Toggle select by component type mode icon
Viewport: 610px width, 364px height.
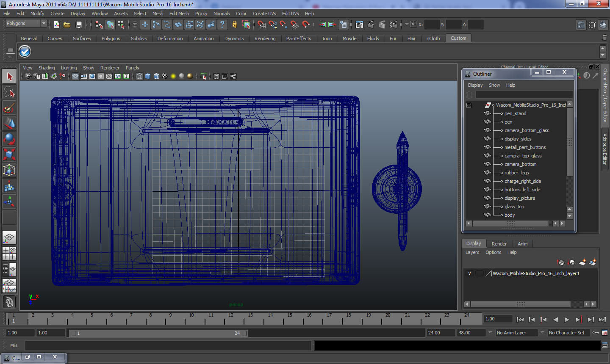[121, 25]
